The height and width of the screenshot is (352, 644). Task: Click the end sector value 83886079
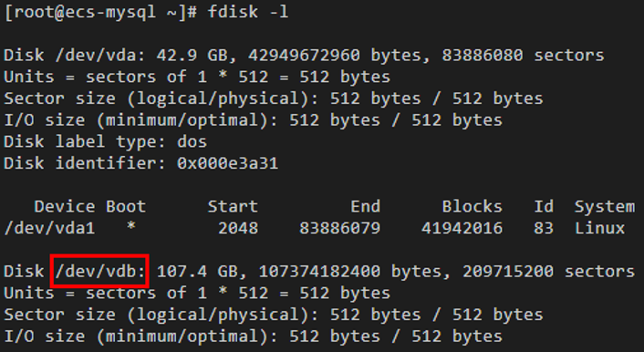(339, 228)
